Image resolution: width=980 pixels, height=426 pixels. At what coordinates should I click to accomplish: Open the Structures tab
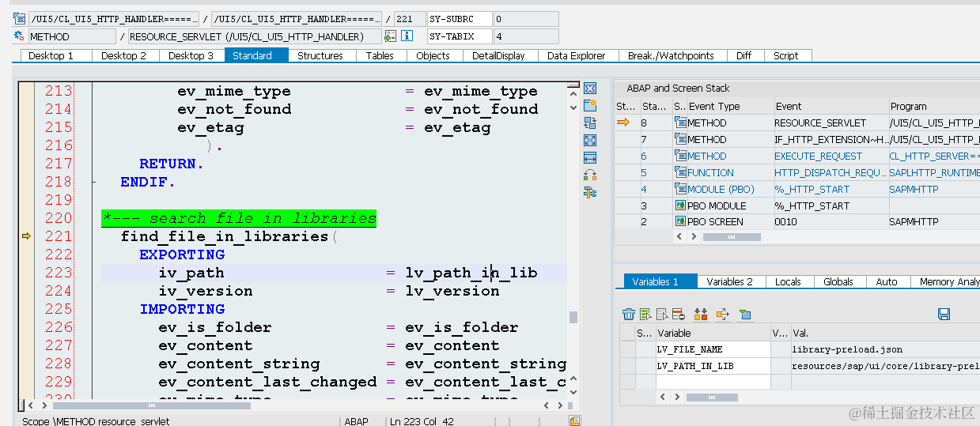pyautogui.click(x=320, y=55)
